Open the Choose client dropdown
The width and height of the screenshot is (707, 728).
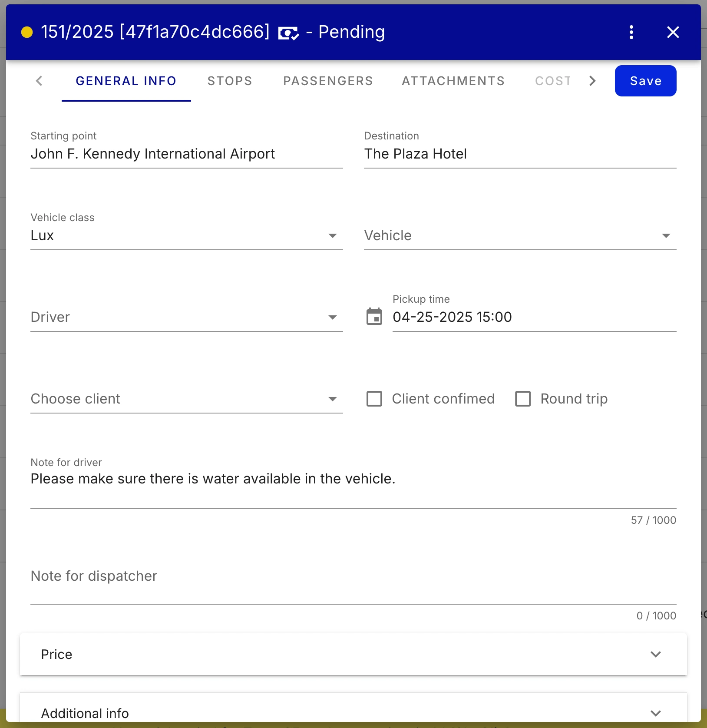pyautogui.click(x=333, y=398)
